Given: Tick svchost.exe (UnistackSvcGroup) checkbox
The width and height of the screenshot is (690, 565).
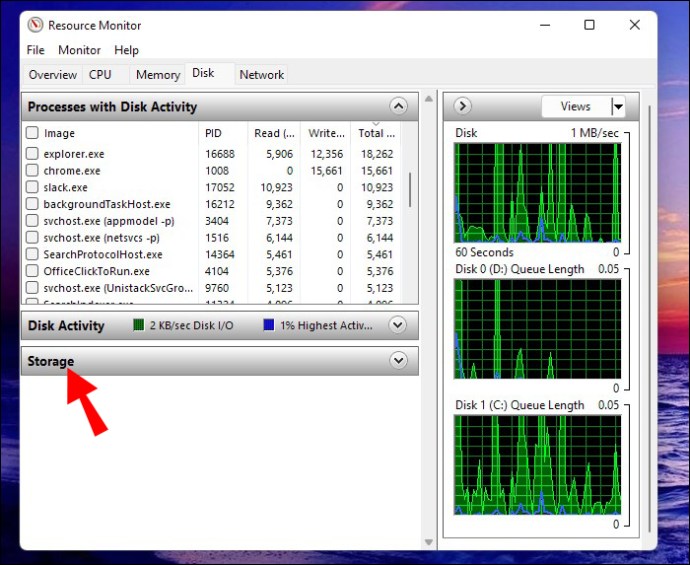Looking at the screenshot, I should (x=32, y=288).
